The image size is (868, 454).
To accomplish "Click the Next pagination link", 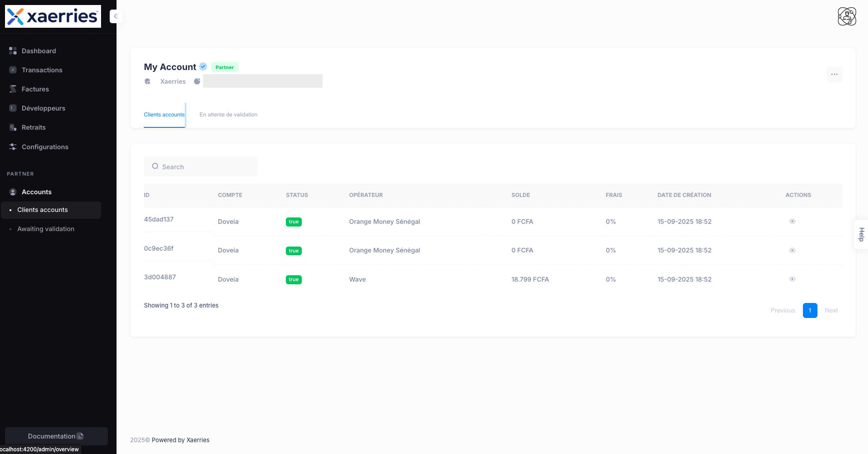I will [x=831, y=310].
